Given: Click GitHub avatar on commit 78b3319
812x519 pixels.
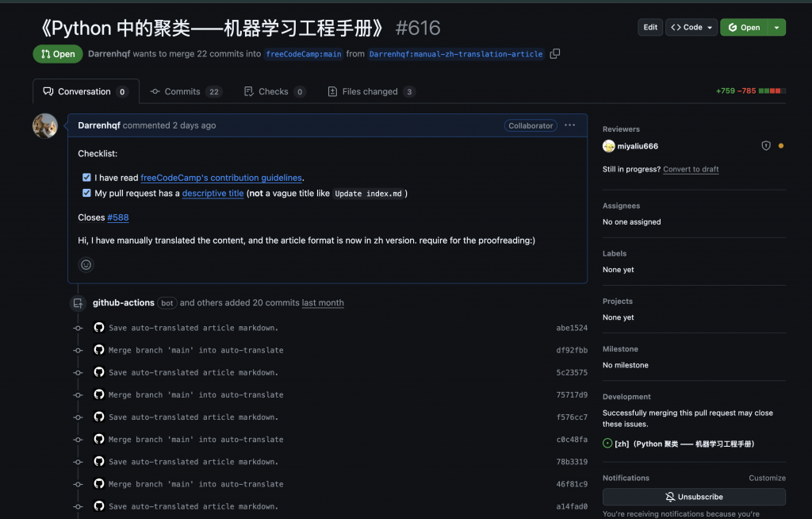Looking at the screenshot, I should coord(99,461).
